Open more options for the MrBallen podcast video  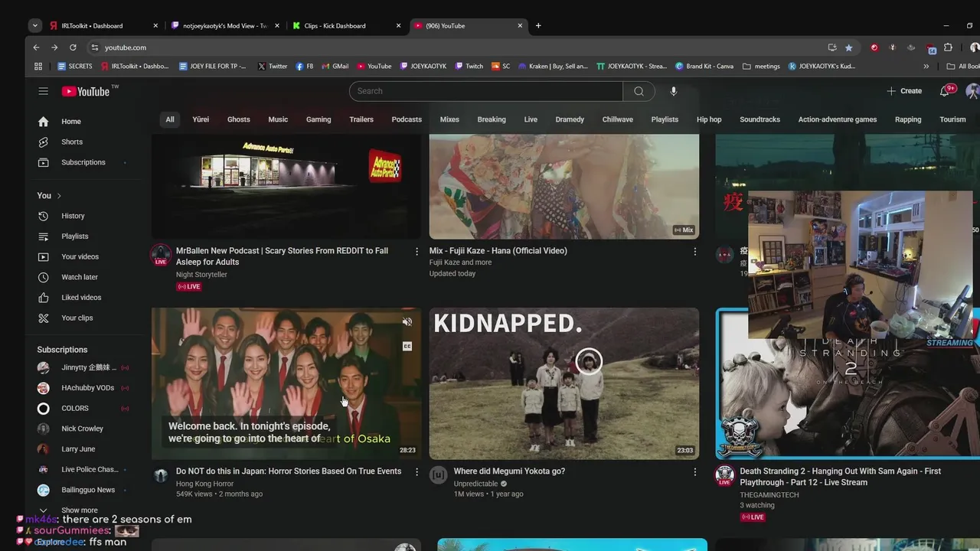(x=417, y=251)
